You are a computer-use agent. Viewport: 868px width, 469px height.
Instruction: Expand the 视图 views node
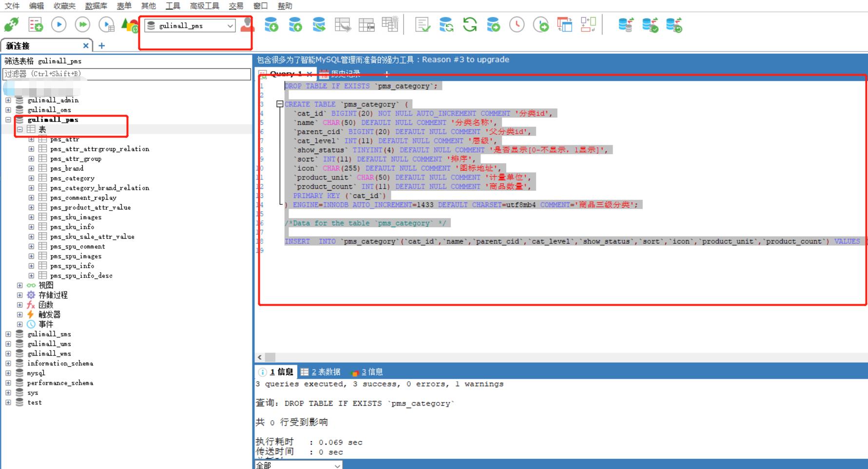click(x=19, y=285)
